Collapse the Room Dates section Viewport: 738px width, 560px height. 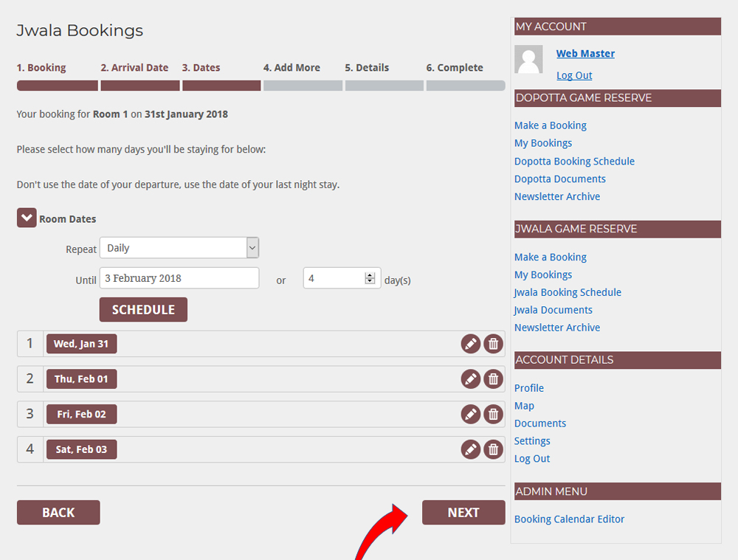[x=27, y=218]
